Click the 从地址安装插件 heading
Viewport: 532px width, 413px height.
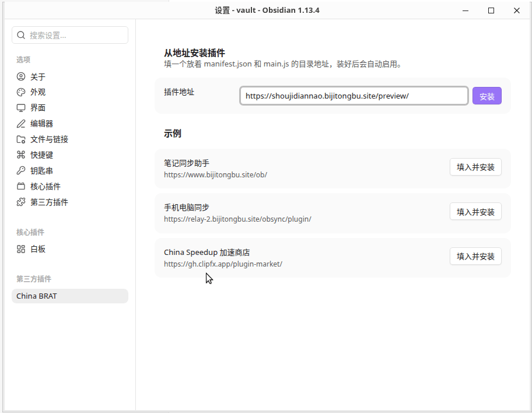pyautogui.click(x=194, y=53)
